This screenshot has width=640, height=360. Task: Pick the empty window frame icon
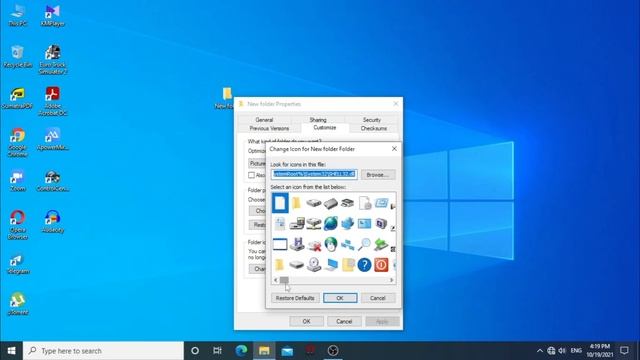280,244
